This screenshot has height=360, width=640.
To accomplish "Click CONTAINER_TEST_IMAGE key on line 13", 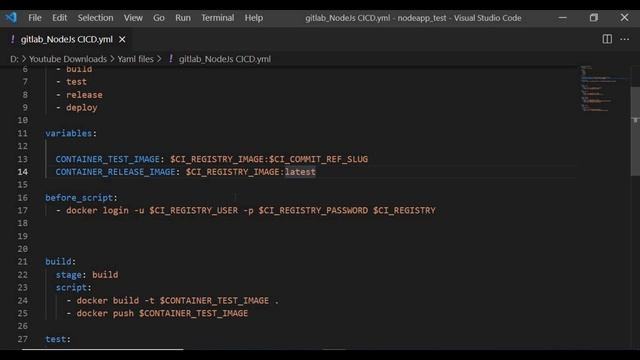I will pos(107,159).
